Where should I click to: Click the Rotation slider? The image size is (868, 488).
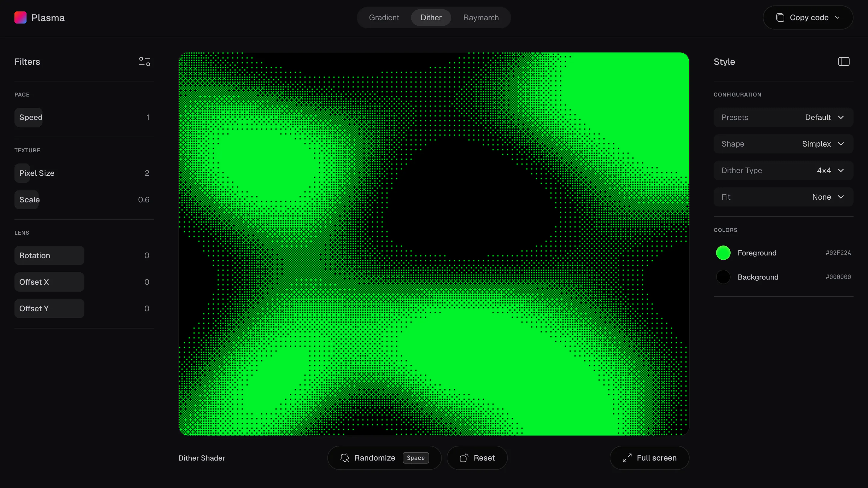[84, 255]
